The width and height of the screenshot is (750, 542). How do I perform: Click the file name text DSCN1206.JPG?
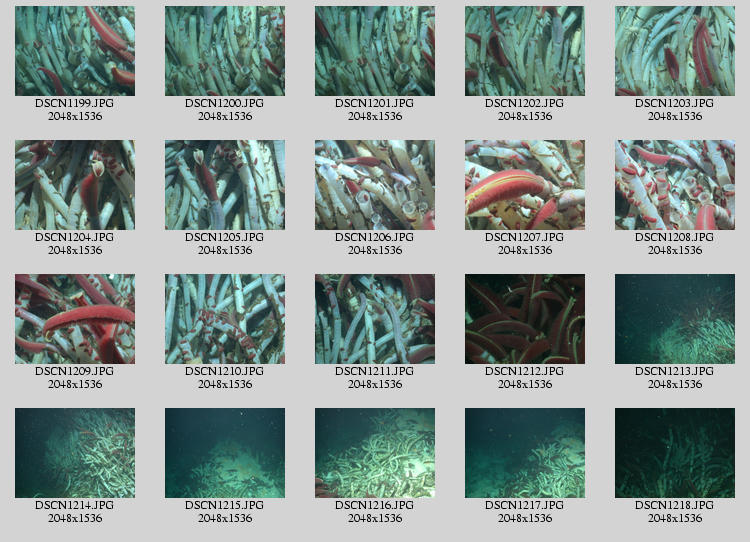(375, 237)
